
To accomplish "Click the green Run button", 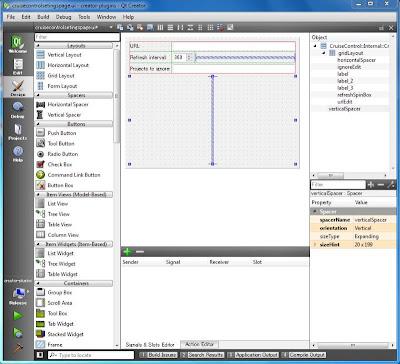I will (x=18, y=316).
